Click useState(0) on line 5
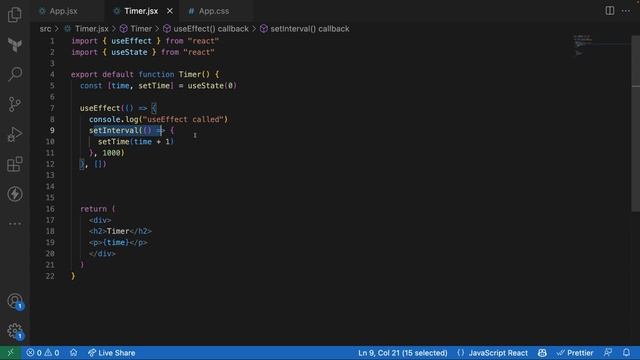 [x=212, y=86]
